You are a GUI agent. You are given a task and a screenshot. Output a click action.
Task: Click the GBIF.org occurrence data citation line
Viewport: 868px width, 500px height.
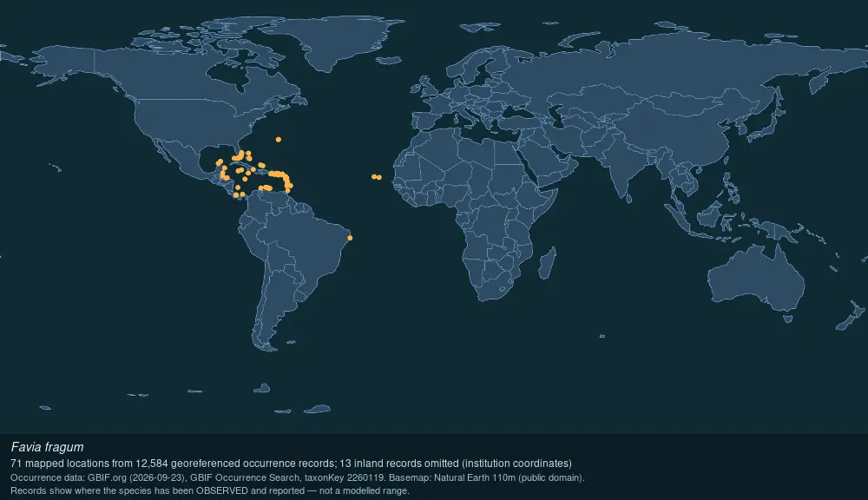(x=297, y=477)
